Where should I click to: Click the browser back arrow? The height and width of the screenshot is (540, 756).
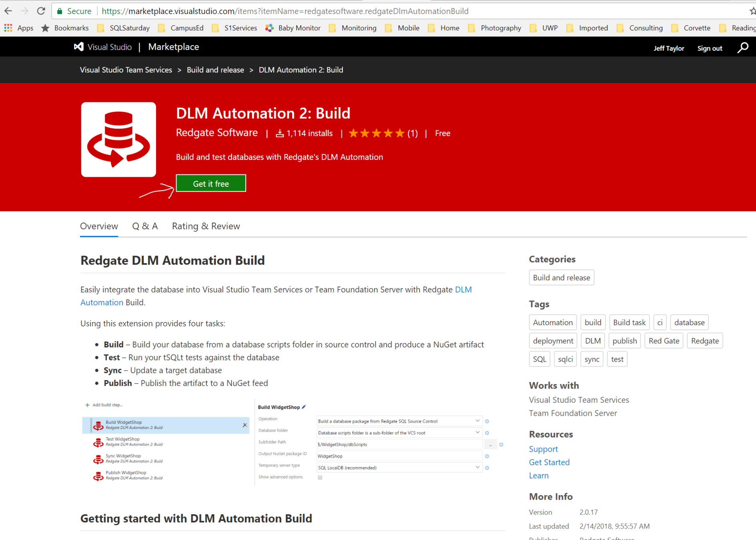(x=8, y=11)
